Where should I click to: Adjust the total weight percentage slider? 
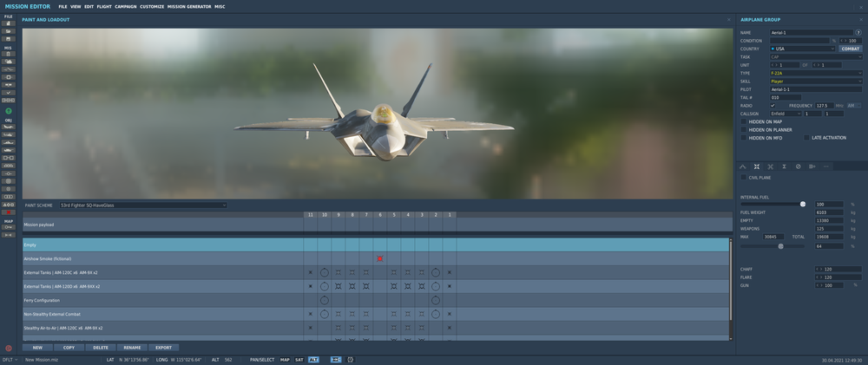pos(773,246)
